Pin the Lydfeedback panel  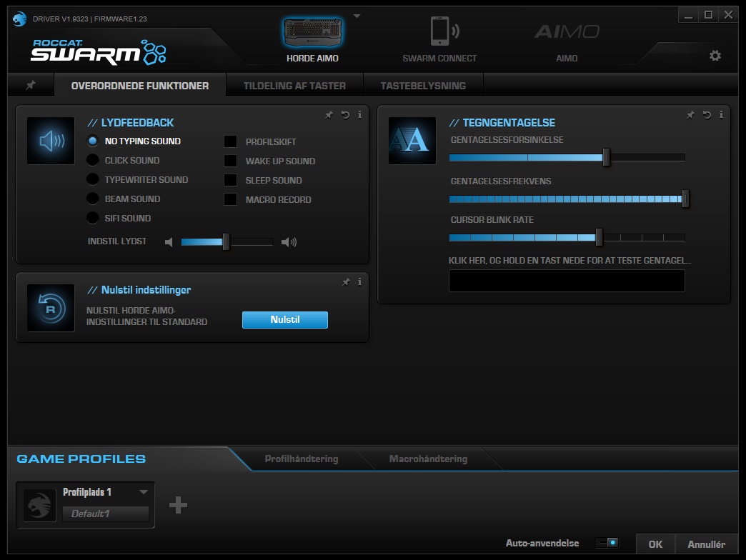(329, 115)
